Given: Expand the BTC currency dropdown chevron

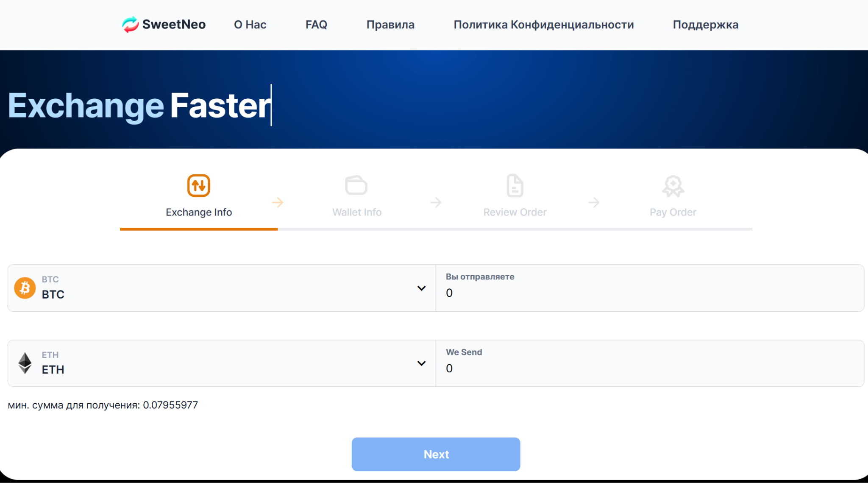Looking at the screenshot, I should [x=421, y=288].
